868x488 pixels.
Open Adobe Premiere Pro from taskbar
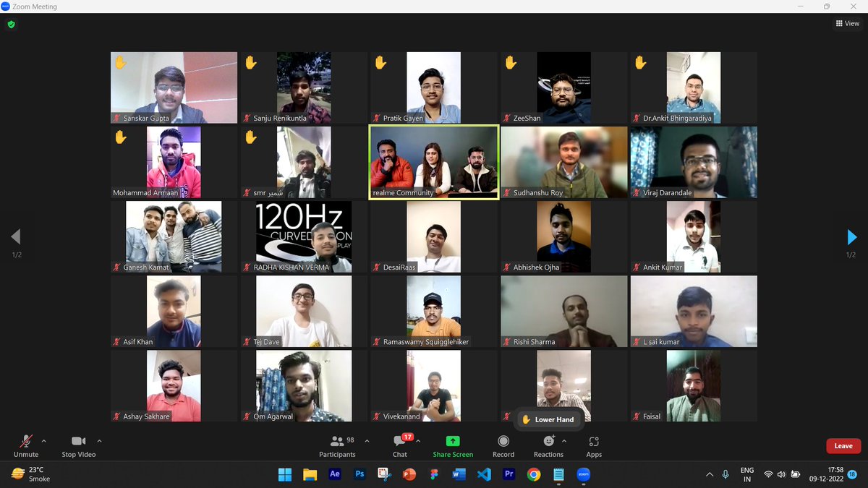[x=509, y=474]
